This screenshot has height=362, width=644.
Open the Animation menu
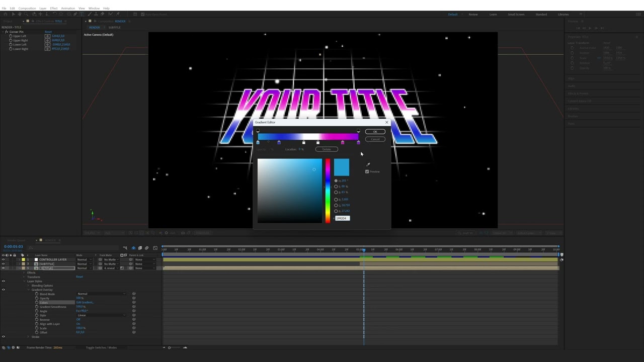pyautogui.click(x=68, y=8)
